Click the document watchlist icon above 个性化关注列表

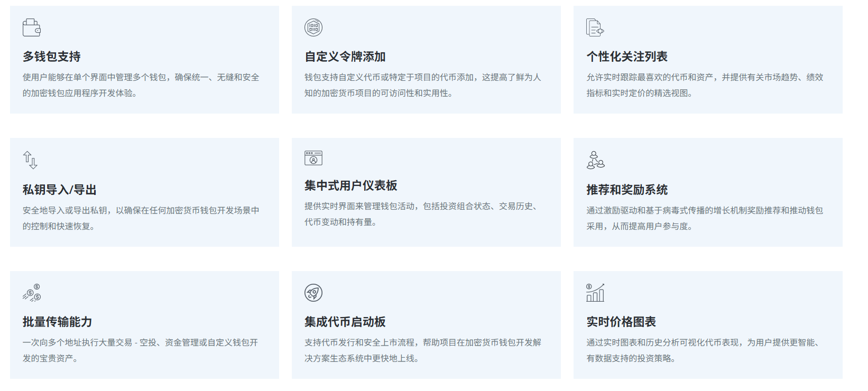pos(595,27)
